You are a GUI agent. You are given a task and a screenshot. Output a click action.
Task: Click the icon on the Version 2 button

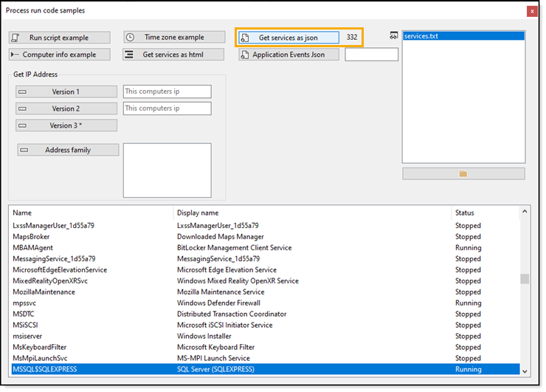point(22,109)
